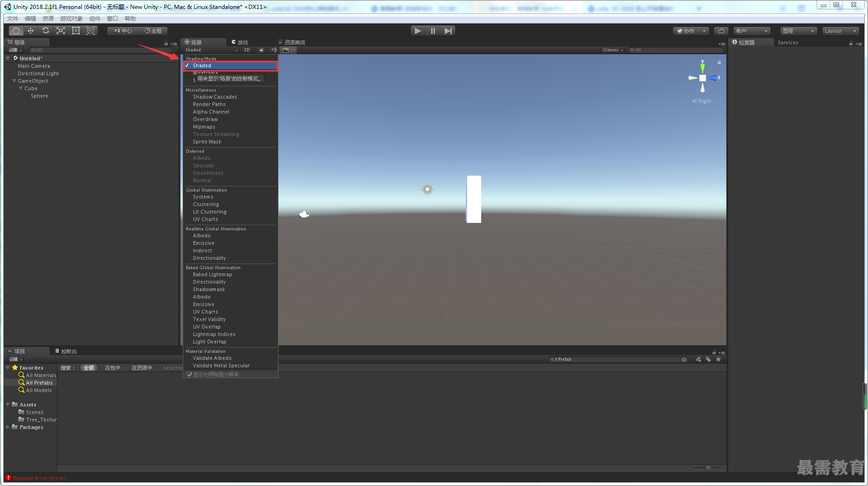Collapse the Cube tree node
Image resolution: width=868 pixels, height=486 pixels.
click(21, 88)
